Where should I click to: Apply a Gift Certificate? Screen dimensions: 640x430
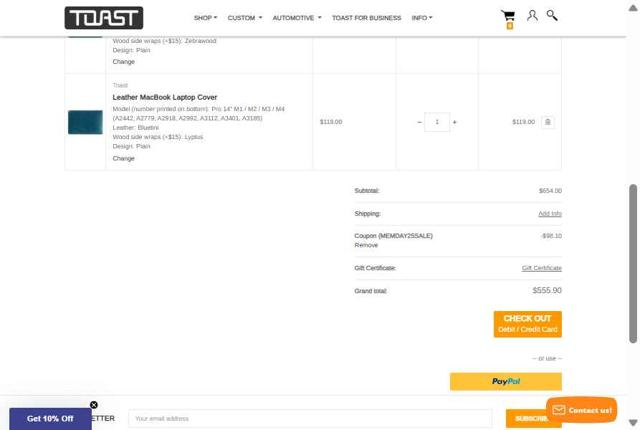[x=542, y=268]
